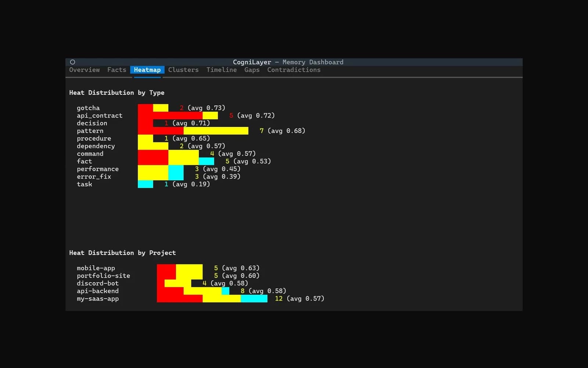Screen dimensions: 588x368
Task: Show the Timeline tab
Action: pos(222,70)
